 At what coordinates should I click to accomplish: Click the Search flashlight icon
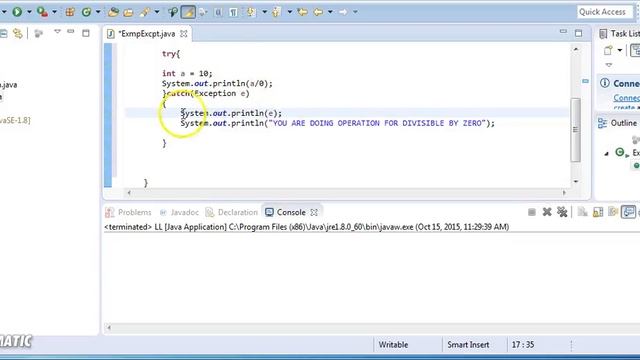coord(144,12)
